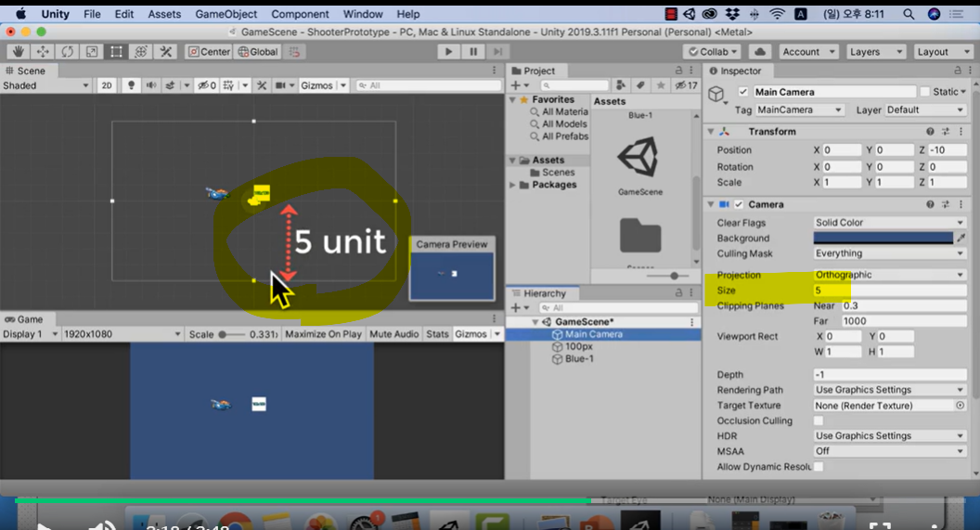Viewport: 980px width, 530px height.
Task: Toggle hidden objects visibility in Scene view
Action: coord(207,85)
